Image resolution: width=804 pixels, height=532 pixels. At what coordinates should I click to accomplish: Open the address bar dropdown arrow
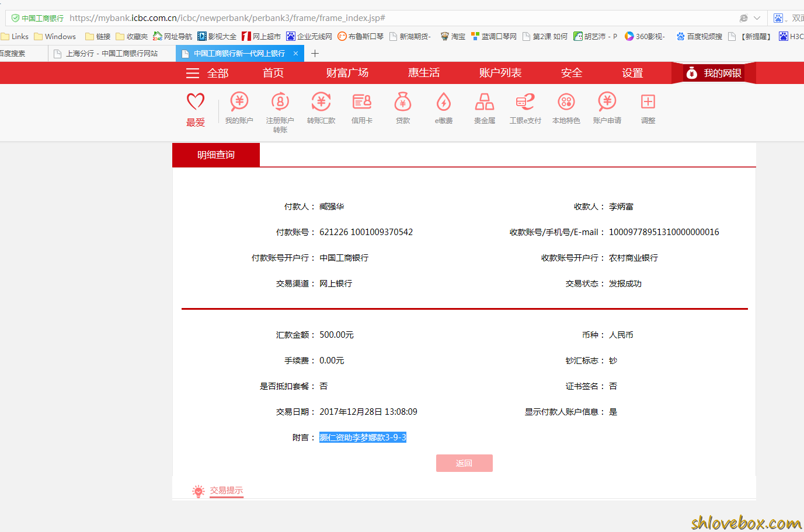click(x=757, y=18)
